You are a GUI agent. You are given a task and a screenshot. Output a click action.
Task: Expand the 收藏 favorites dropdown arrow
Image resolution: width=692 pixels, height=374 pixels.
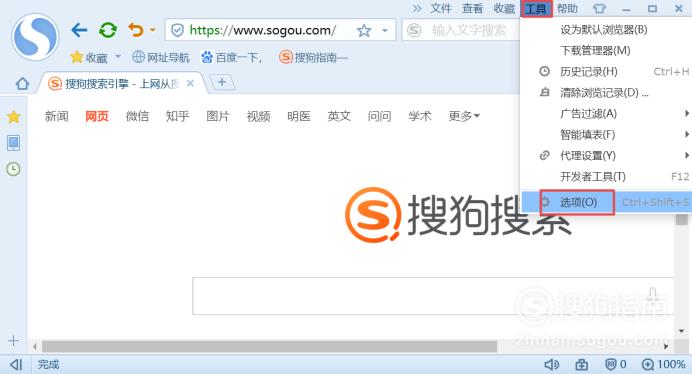[118, 57]
